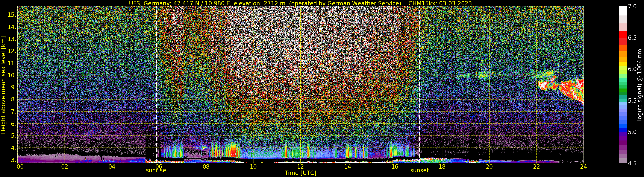Click the time axis tick '16'
Image resolution: width=644 pixels, height=177 pixels.
click(x=395, y=166)
